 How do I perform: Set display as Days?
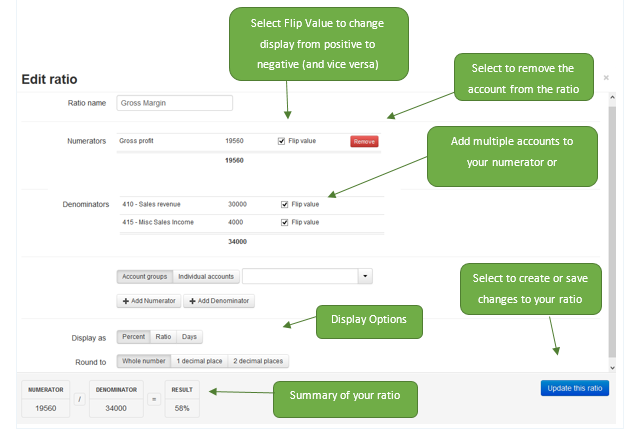tap(189, 337)
